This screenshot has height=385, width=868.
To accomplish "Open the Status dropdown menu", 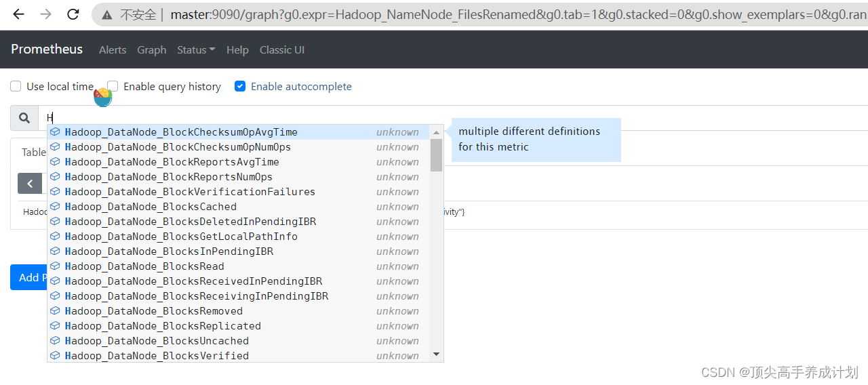I will pyautogui.click(x=196, y=49).
